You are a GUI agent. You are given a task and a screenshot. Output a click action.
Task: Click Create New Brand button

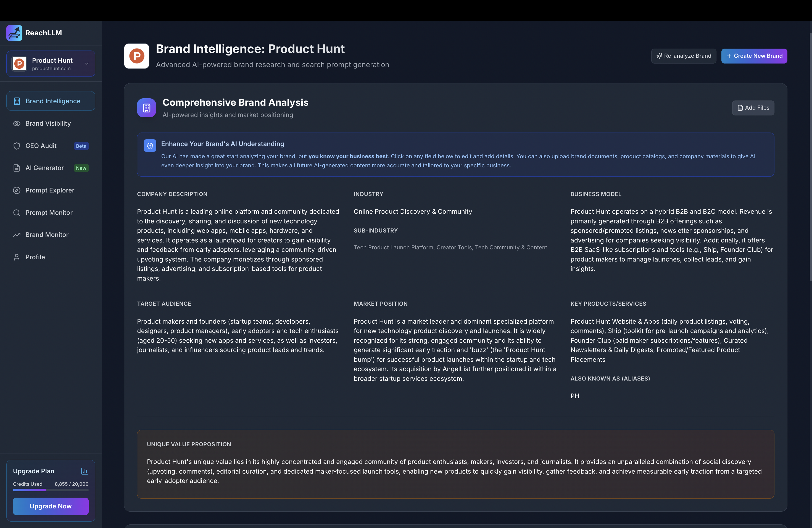coord(754,56)
